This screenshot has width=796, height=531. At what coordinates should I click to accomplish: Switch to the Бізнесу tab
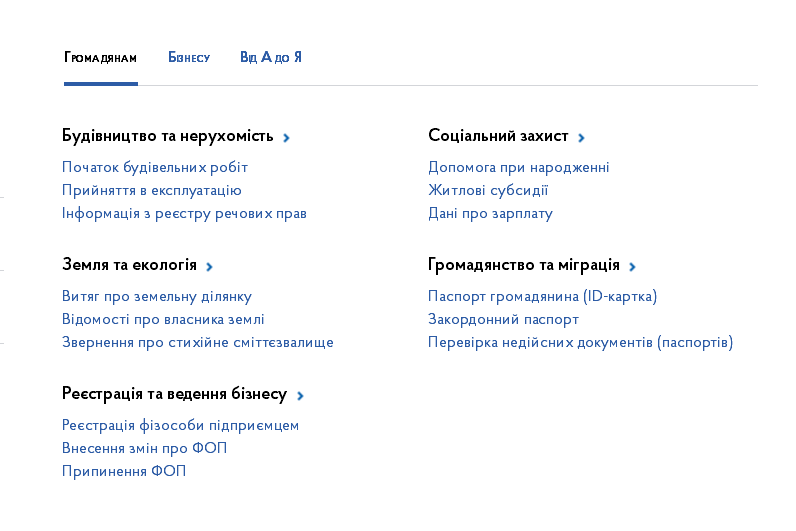[189, 57]
